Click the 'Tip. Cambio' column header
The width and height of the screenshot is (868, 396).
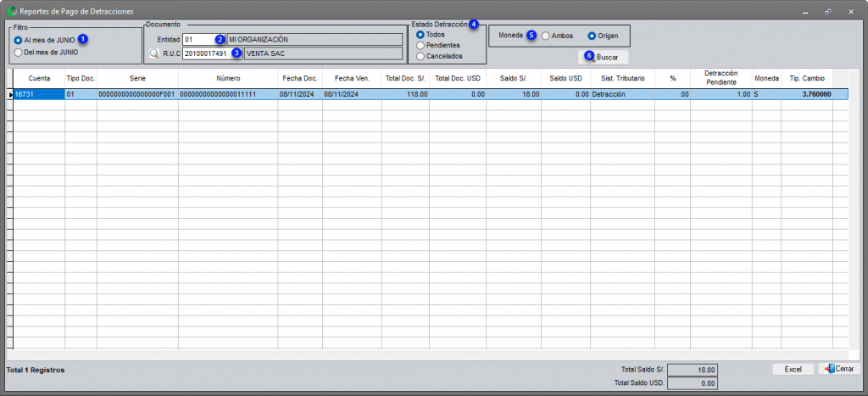(x=807, y=79)
